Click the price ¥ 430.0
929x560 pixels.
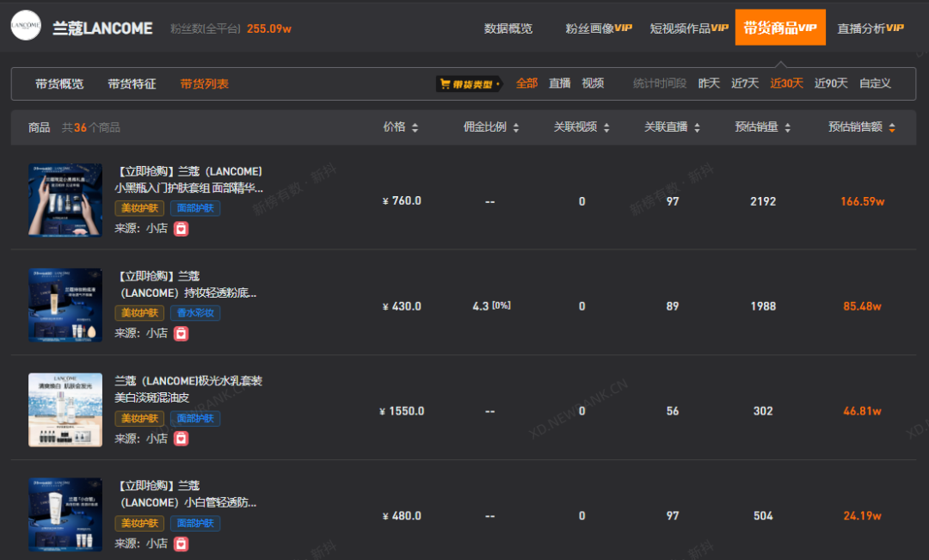tap(402, 306)
